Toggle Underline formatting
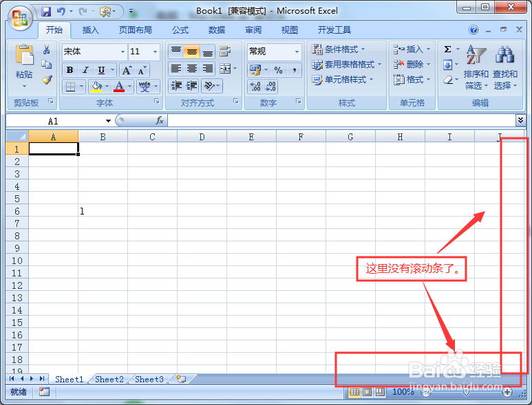The width and height of the screenshot is (532, 405). tap(101, 70)
